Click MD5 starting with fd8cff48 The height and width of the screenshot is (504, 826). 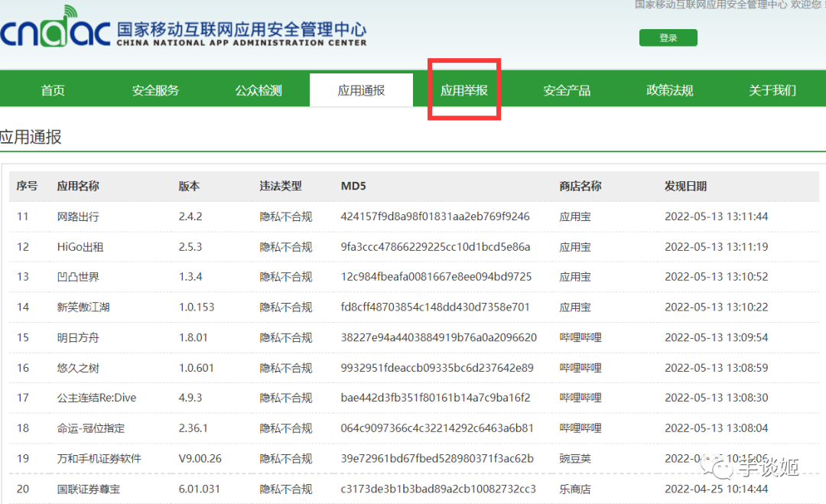(435, 307)
